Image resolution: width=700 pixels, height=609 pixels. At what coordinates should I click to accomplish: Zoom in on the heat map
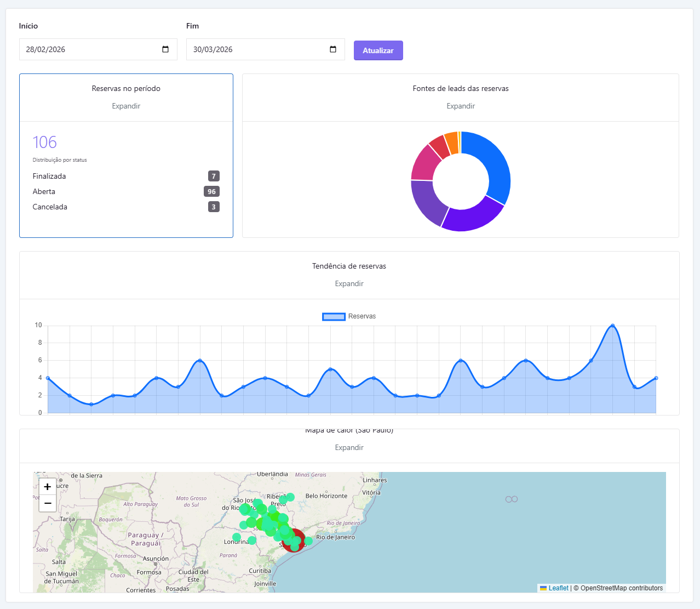48,487
